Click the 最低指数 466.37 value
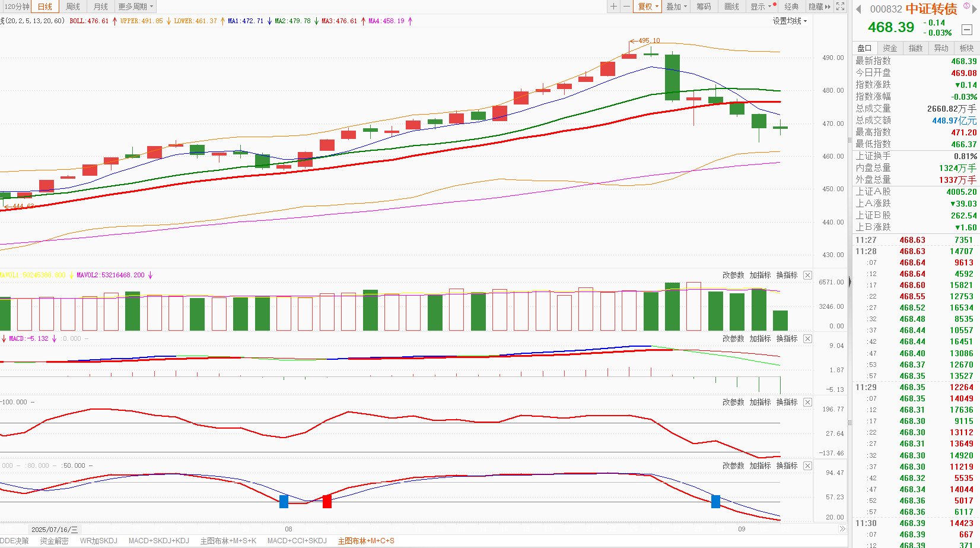 click(963, 144)
